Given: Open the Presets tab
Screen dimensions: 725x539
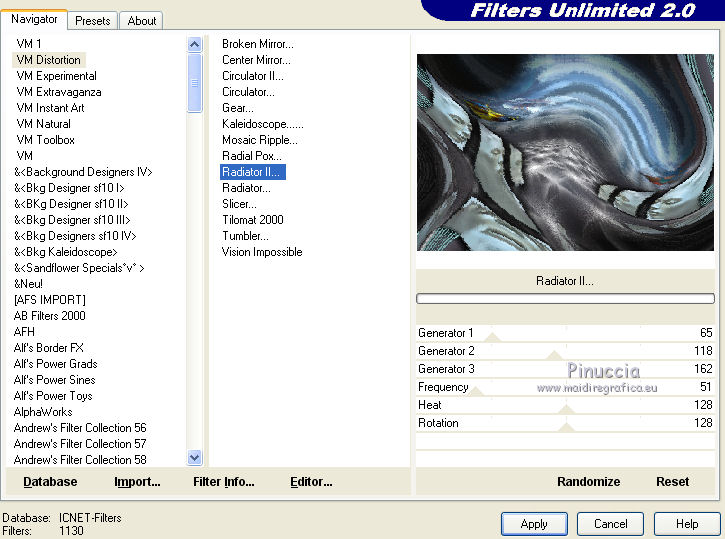Looking at the screenshot, I should pyautogui.click(x=92, y=21).
